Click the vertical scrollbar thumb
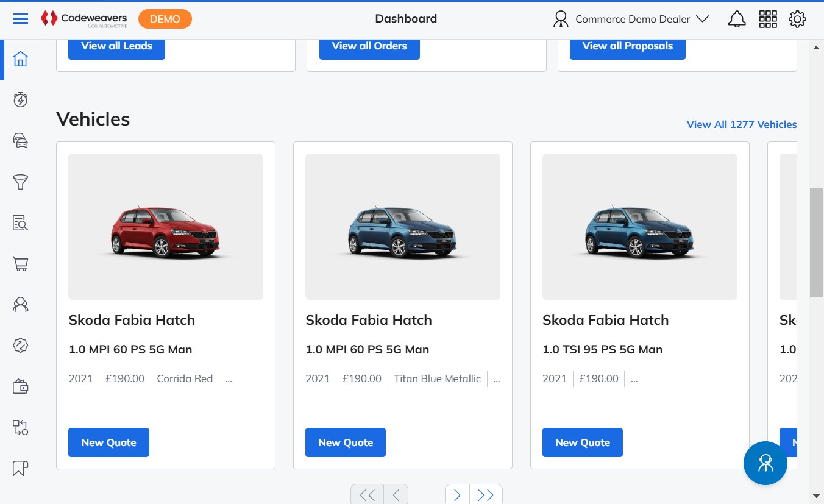The width and height of the screenshot is (824, 504). click(817, 243)
